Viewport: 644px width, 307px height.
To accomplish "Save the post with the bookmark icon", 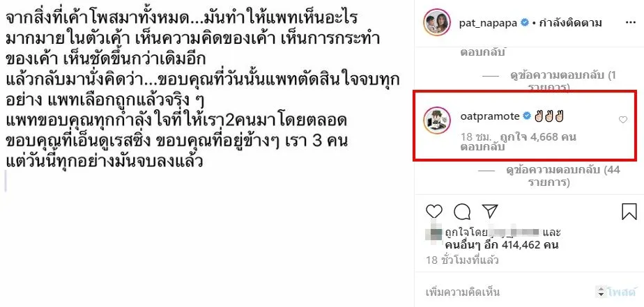I will 629,212.
